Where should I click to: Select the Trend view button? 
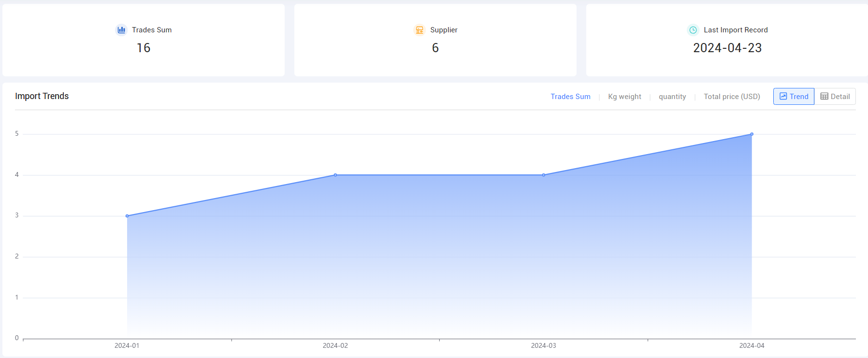[794, 96]
